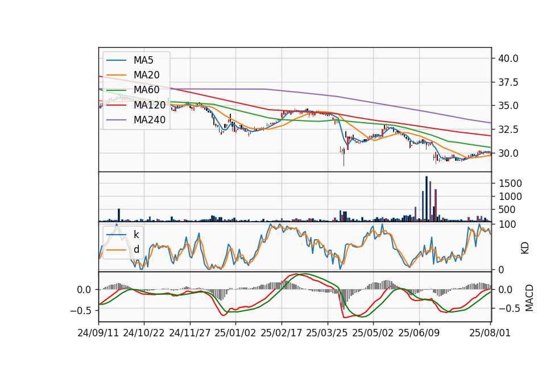Screen dimensions: 546x392
Task: Click the 25/03/25 date axis label
Action: pos(327,333)
